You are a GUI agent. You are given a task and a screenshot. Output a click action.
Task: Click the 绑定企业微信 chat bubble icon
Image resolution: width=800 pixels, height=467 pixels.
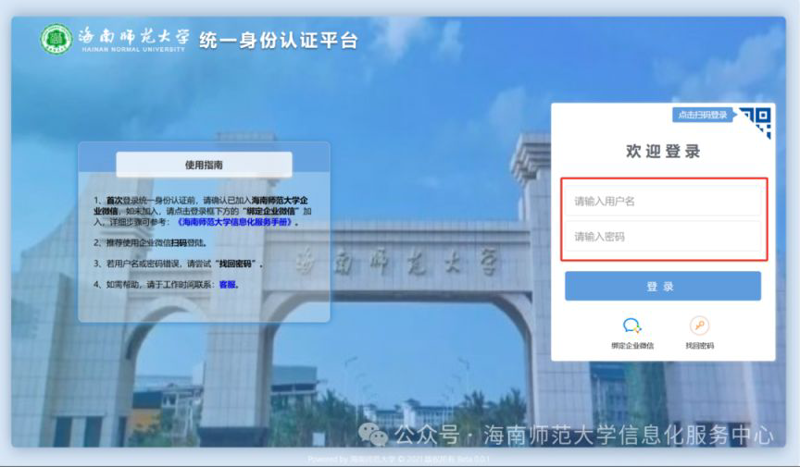click(632, 326)
